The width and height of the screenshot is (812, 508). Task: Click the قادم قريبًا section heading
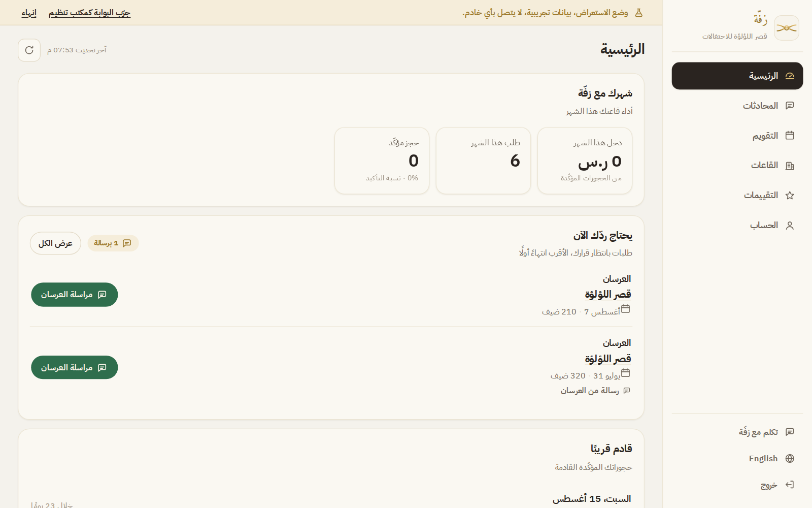[611, 449]
